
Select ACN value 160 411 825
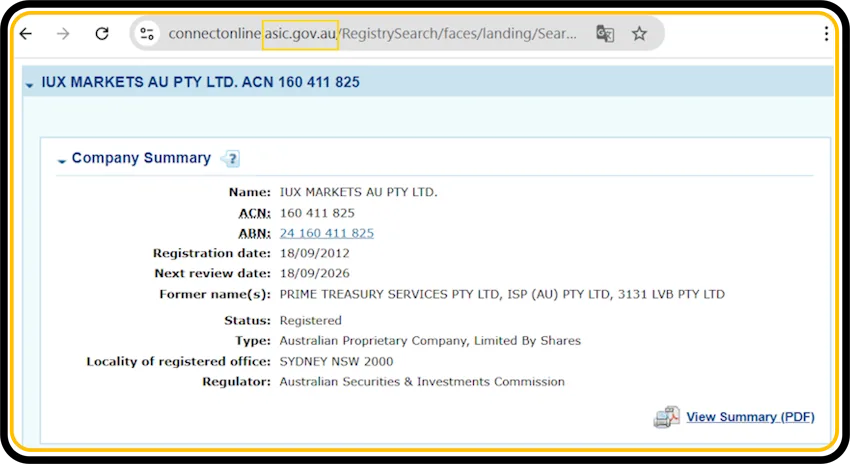tap(317, 213)
